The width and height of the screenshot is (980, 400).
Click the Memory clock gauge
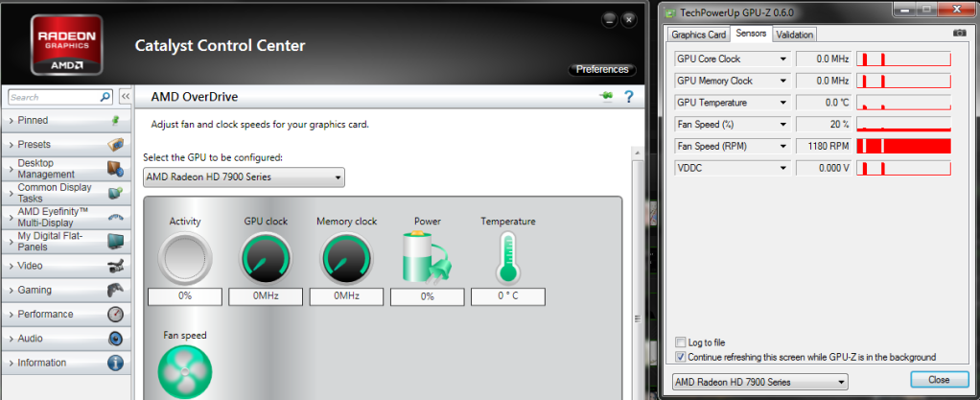point(346,258)
